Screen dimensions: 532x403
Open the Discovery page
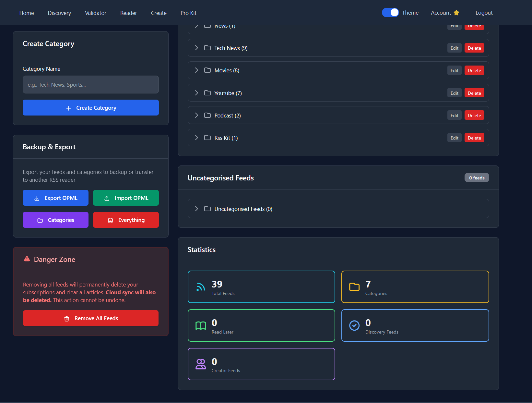(x=59, y=13)
